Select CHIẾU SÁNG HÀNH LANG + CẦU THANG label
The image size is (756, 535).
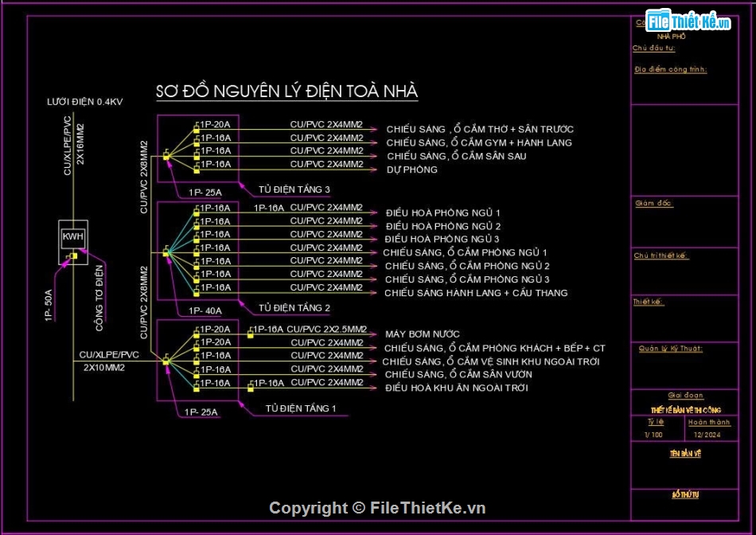point(476,293)
